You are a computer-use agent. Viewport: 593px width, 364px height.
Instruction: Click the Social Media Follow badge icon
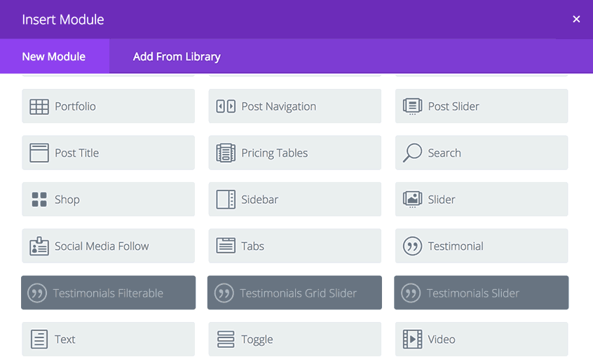coord(39,246)
